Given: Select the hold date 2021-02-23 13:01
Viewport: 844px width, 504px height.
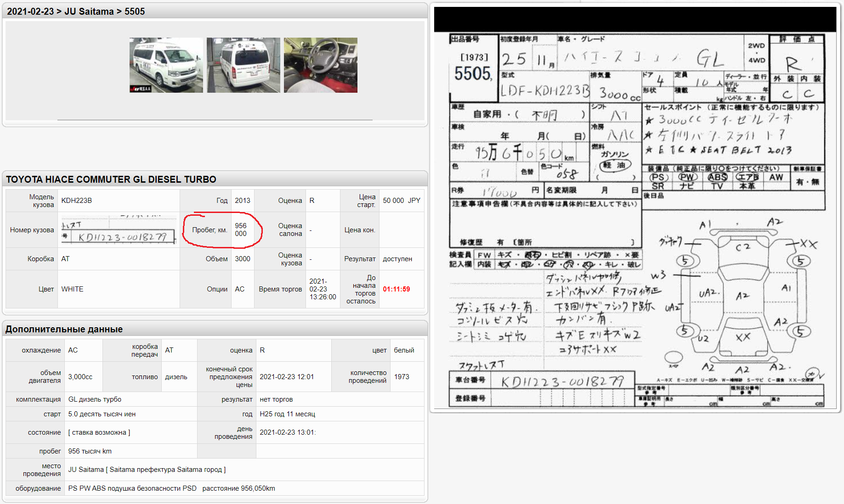Looking at the screenshot, I should pyautogui.click(x=288, y=432).
